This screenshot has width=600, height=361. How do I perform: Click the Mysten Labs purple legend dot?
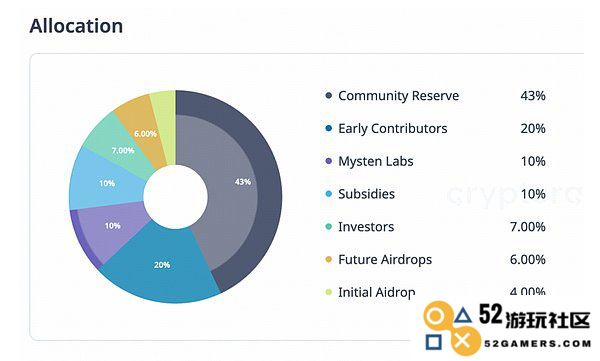(328, 161)
